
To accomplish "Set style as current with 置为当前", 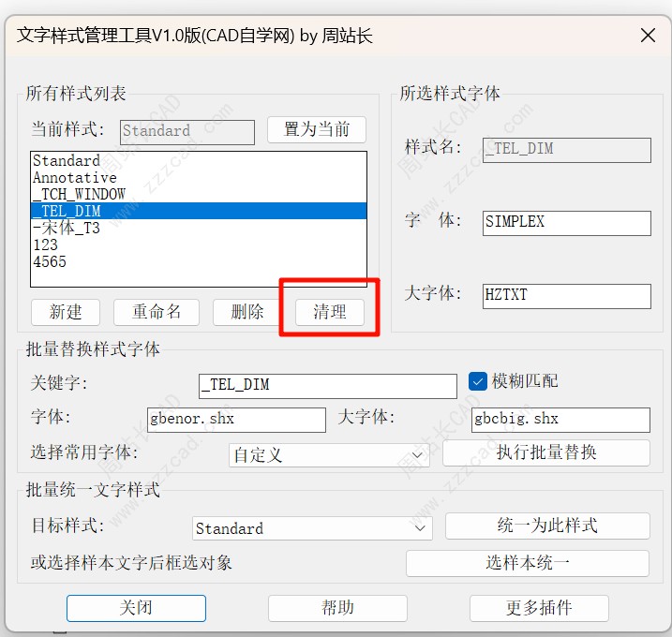I will click(x=316, y=129).
